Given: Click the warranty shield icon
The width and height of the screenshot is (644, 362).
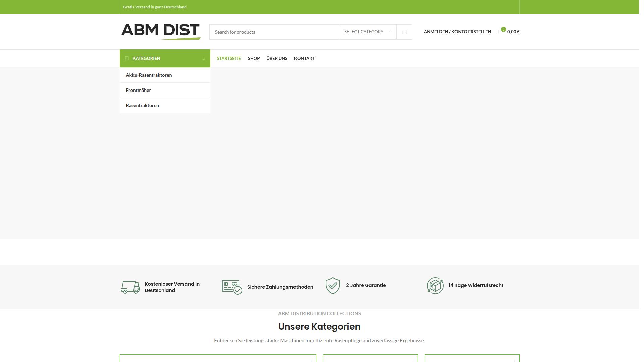Looking at the screenshot, I should (x=333, y=286).
